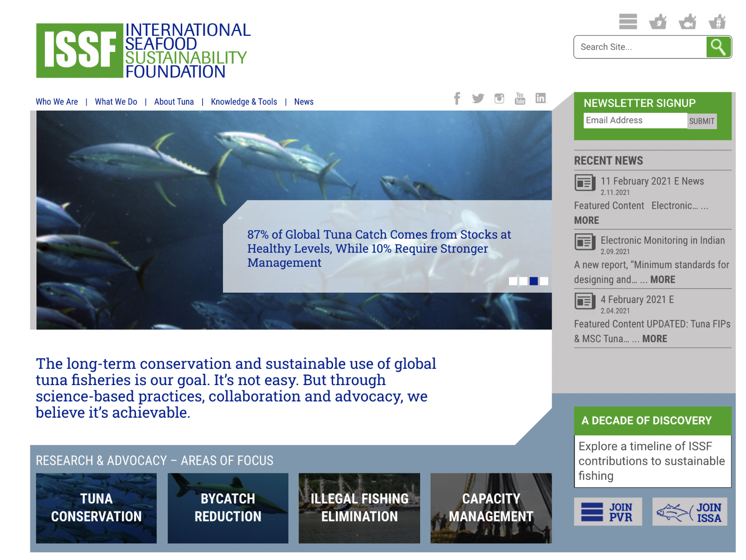Open the News menu

(x=304, y=102)
